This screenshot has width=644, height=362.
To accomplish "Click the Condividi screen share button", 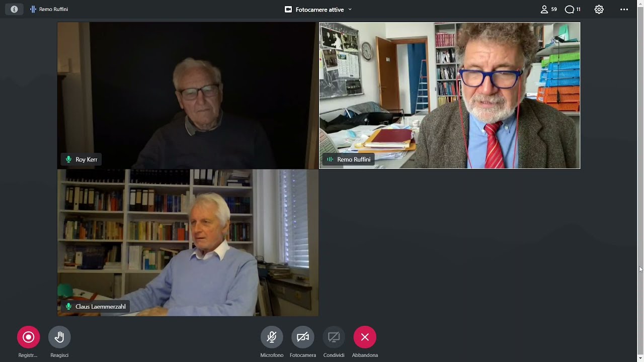I will pyautogui.click(x=334, y=337).
